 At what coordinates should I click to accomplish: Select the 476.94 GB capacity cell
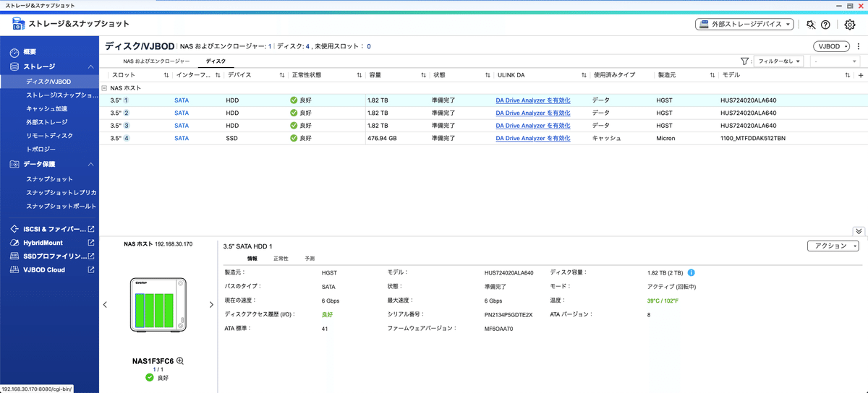(x=382, y=138)
